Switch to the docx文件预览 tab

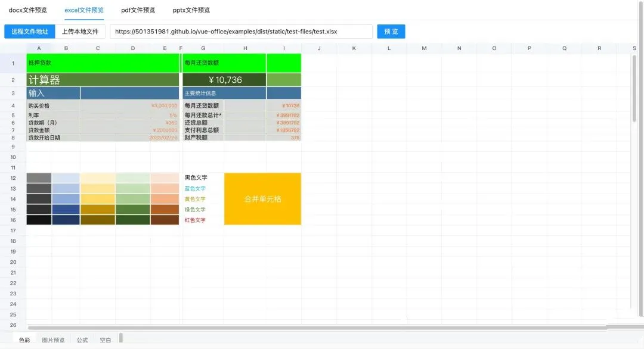(27, 10)
